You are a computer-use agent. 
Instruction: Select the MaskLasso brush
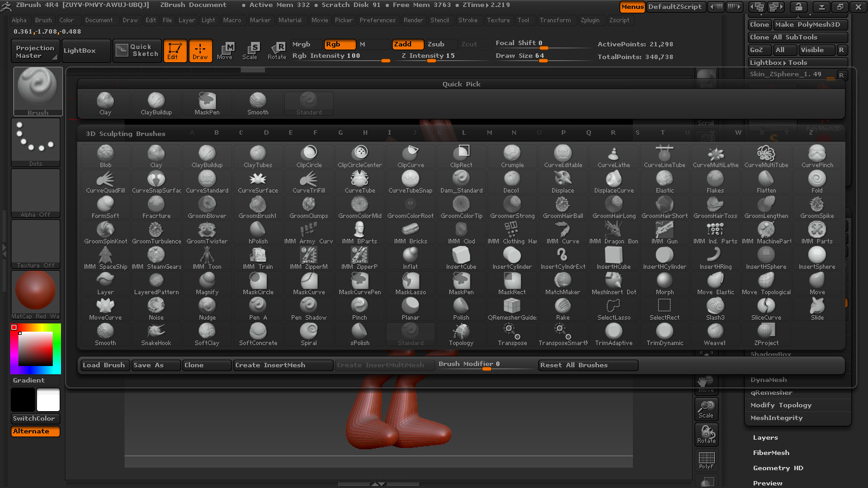click(410, 283)
